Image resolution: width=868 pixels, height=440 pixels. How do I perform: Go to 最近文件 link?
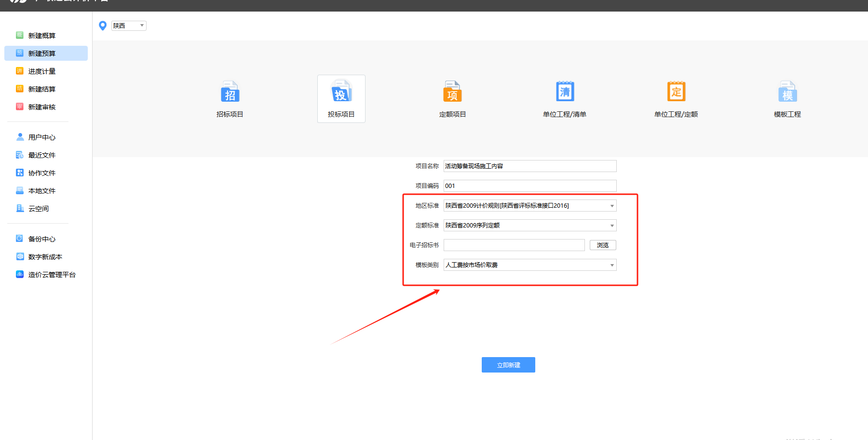pyautogui.click(x=42, y=155)
